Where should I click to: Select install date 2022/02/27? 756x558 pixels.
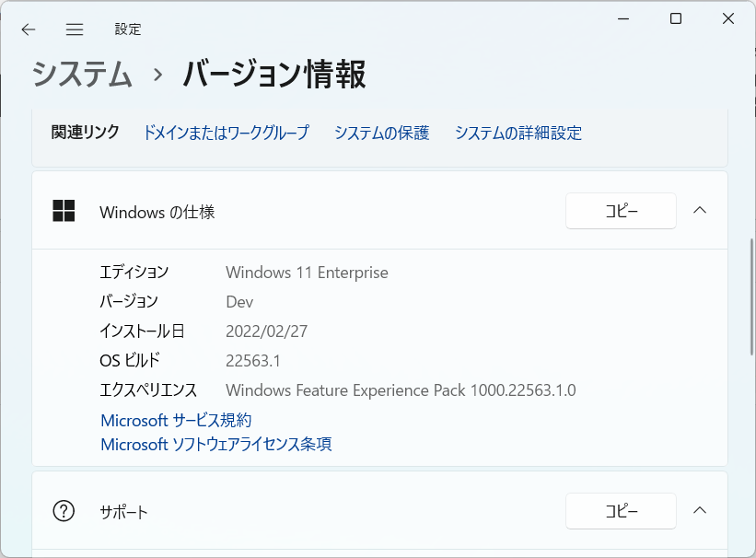pos(267,331)
